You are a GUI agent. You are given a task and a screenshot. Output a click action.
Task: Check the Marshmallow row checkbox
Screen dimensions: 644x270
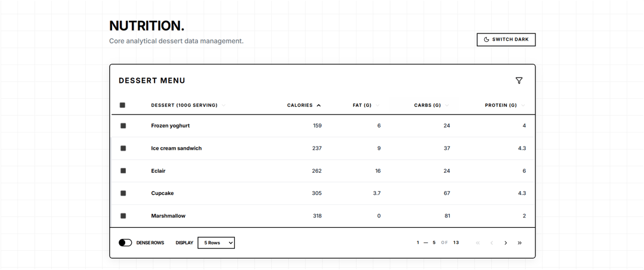(123, 216)
